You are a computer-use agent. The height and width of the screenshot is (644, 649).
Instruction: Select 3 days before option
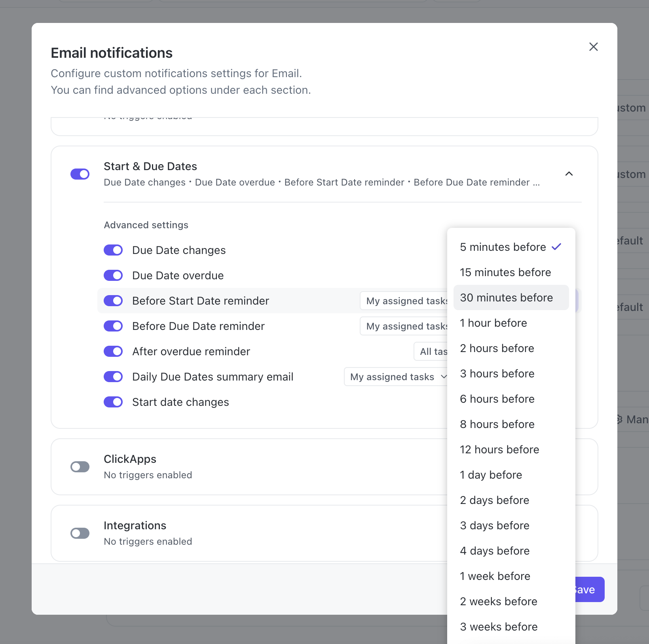point(511,525)
